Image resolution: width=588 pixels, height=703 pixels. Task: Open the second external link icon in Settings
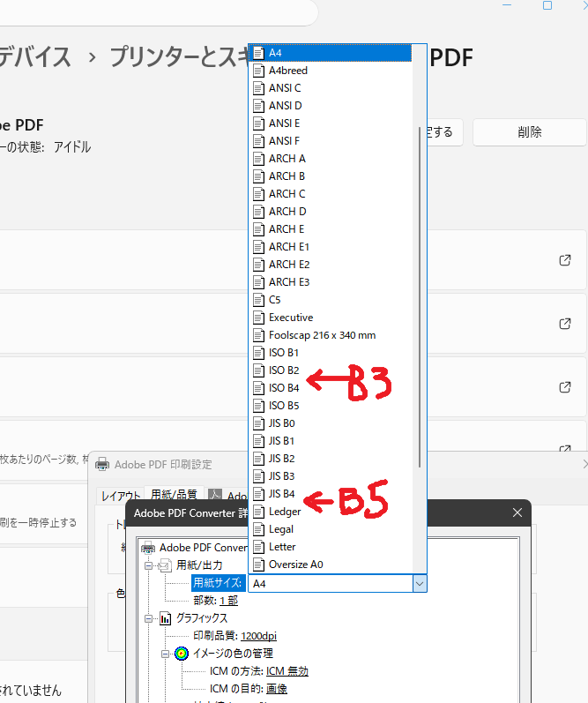pyautogui.click(x=565, y=324)
